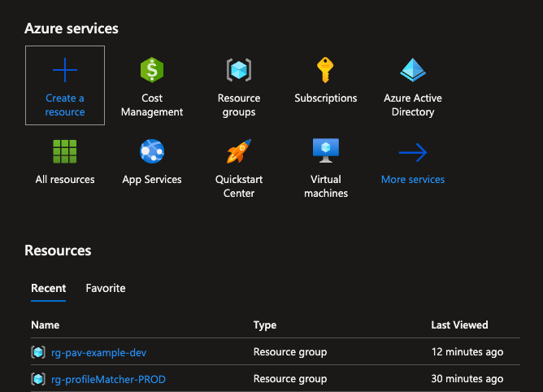Open rg-profileMatcher-PROD resource group link
Viewport: 543px width, 392px height.
[x=108, y=379]
